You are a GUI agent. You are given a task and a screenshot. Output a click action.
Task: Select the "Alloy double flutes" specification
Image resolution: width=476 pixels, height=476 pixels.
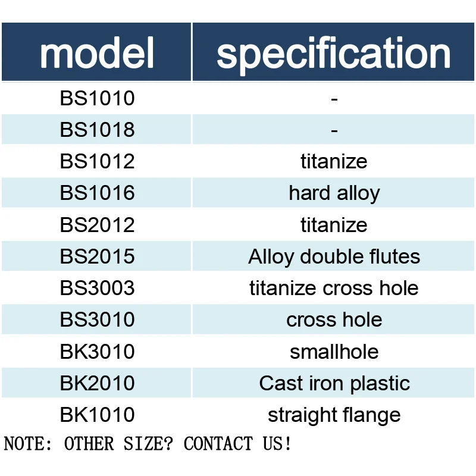click(x=334, y=256)
